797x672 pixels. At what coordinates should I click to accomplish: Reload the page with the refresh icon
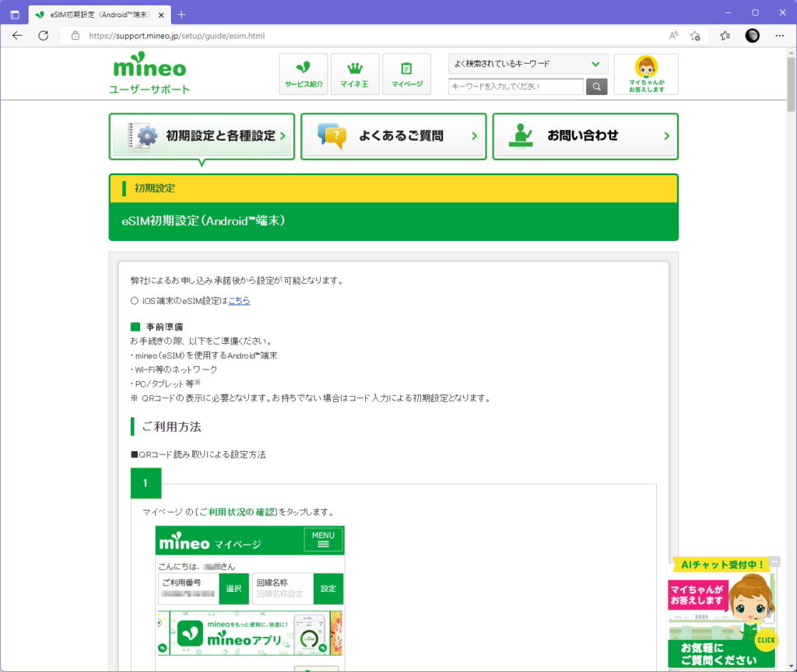(44, 36)
